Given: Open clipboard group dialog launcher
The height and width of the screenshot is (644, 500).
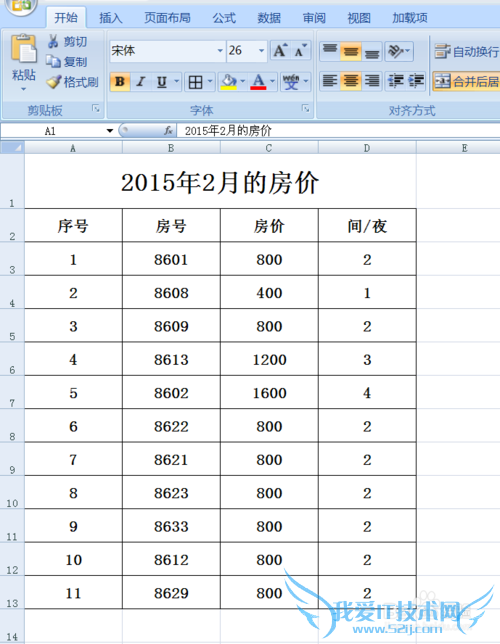Looking at the screenshot, I should pos(96,108).
